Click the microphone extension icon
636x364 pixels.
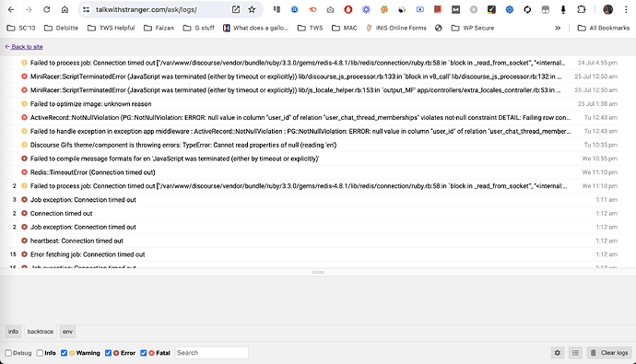[x=563, y=9]
